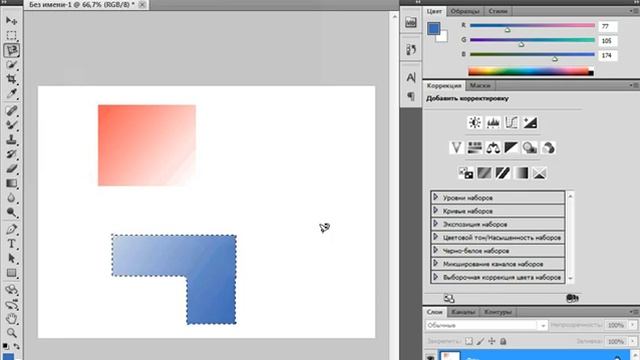Add a Photo Filter adjustment

pyautogui.click(x=530, y=148)
